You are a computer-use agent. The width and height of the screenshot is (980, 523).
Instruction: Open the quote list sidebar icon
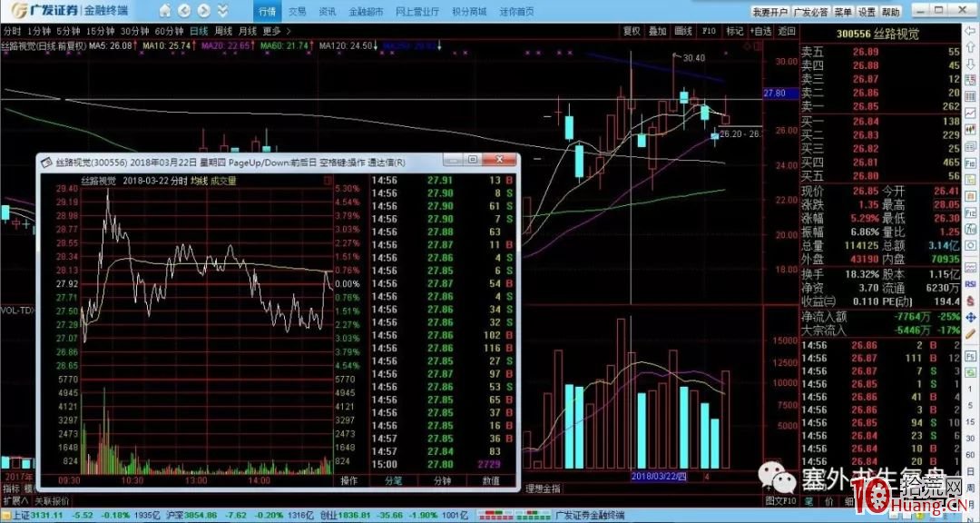point(970,80)
